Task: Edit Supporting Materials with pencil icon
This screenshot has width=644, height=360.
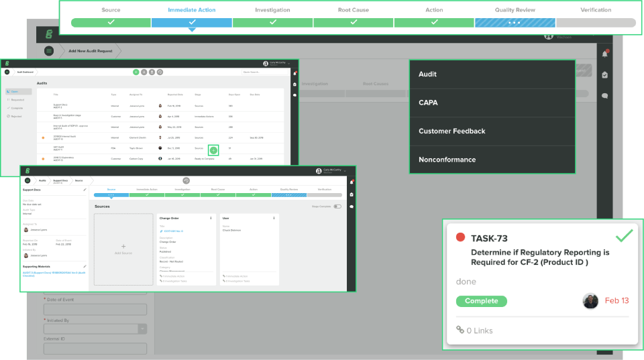Action: pyautogui.click(x=85, y=266)
